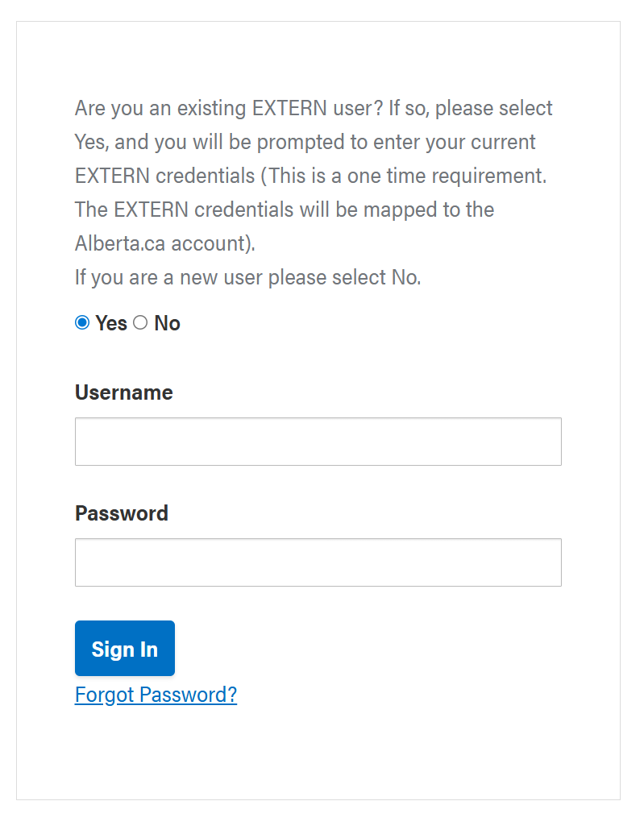The image size is (644, 830).
Task: Click the EXTERN user instructions paragraph
Action: click(313, 175)
